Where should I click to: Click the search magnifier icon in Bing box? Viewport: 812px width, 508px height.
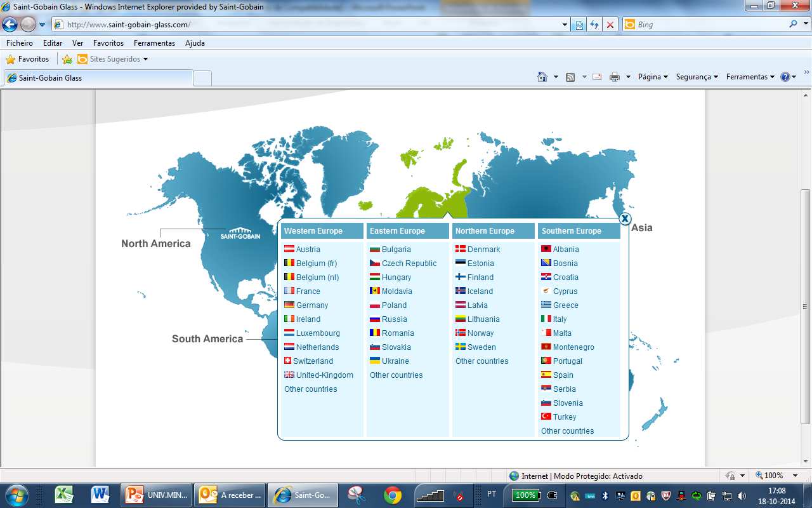pos(794,24)
